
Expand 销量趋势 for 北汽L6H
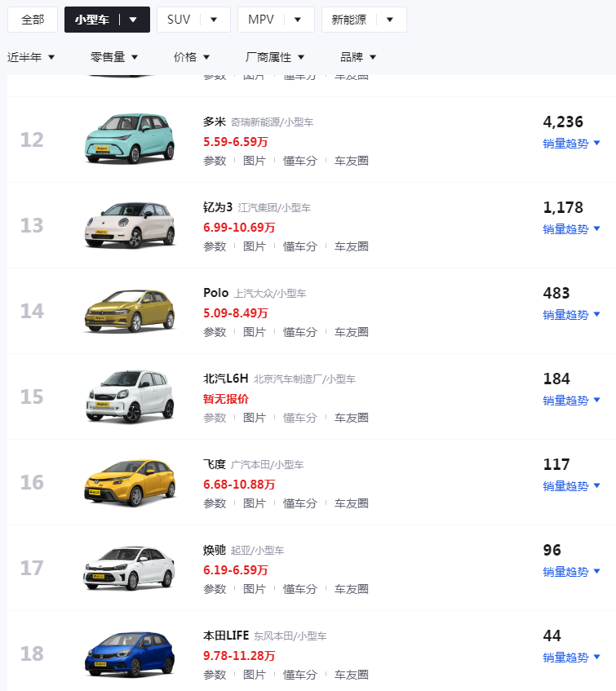571,401
